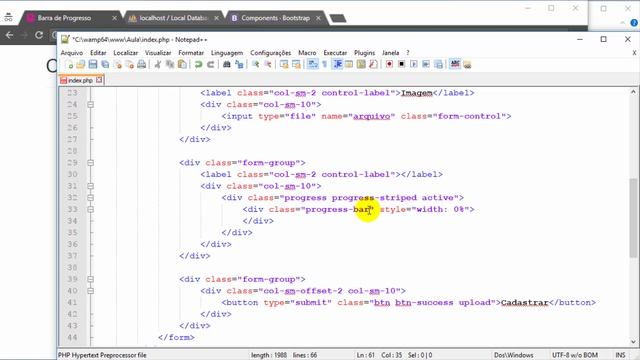The image size is (640, 360).
Task: Collapse the form-group fold at line 39
Action: click(x=91, y=279)
